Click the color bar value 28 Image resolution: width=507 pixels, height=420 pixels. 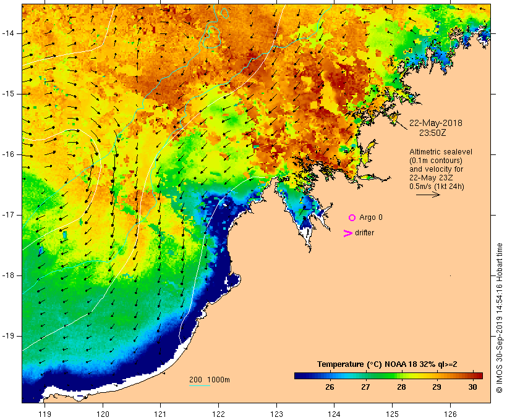[x=401, y=387]
